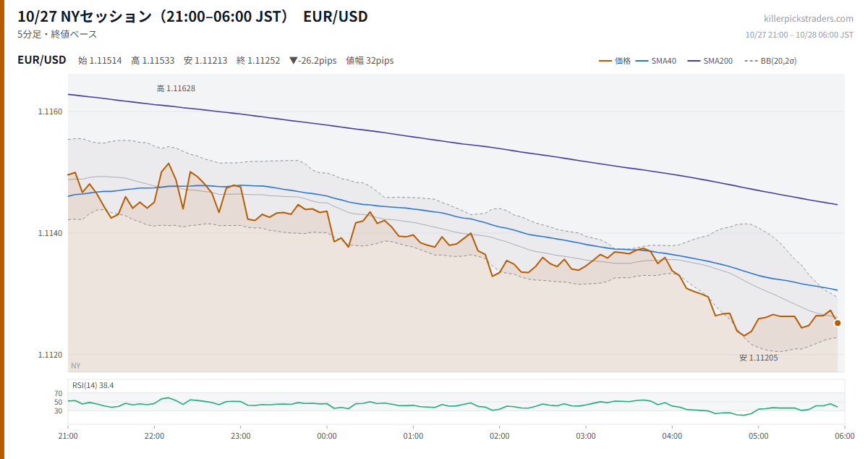Click the 01:00 time axis label

coord(413,436)
